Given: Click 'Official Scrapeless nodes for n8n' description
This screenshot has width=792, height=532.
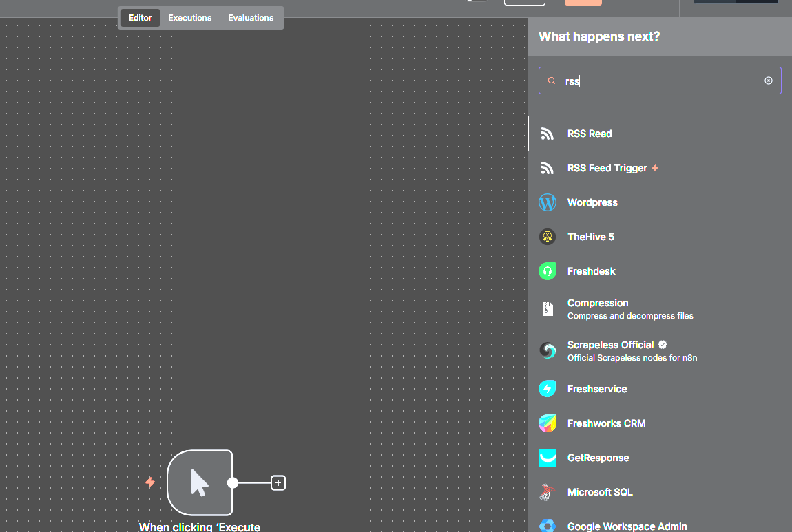Looking at the screenshot, I should pos(632,358).
